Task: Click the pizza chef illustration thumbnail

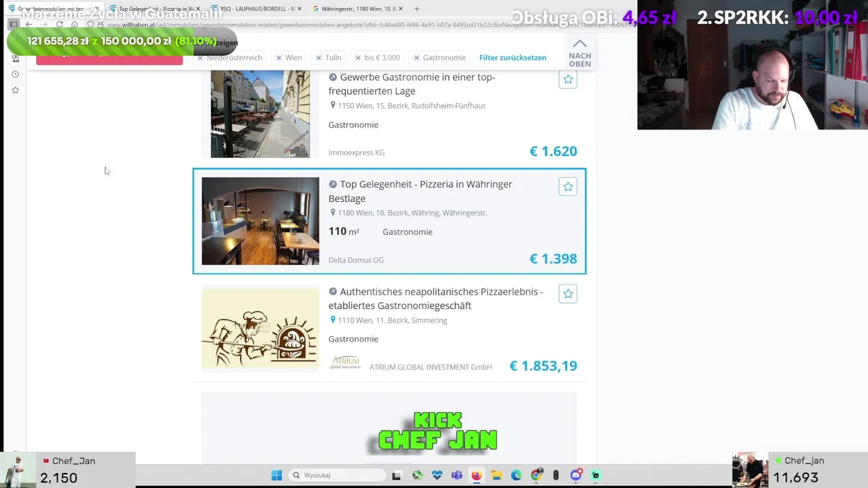Action: point(260,329)
